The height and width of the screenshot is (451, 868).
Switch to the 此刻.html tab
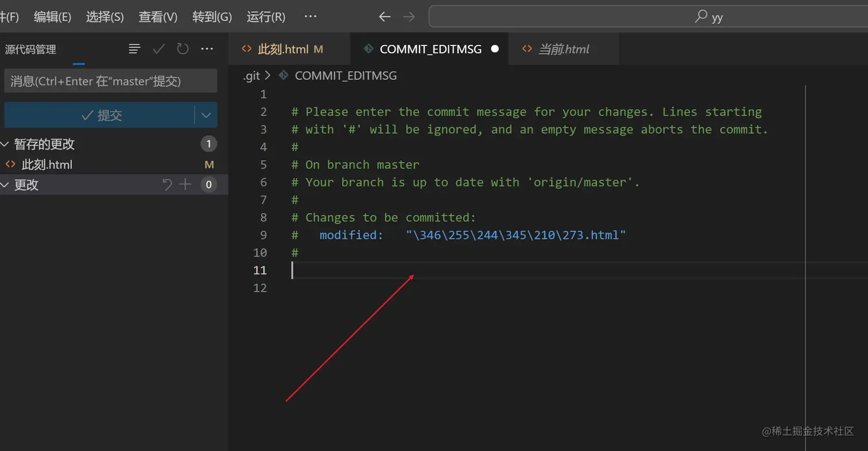coord(282,49)
